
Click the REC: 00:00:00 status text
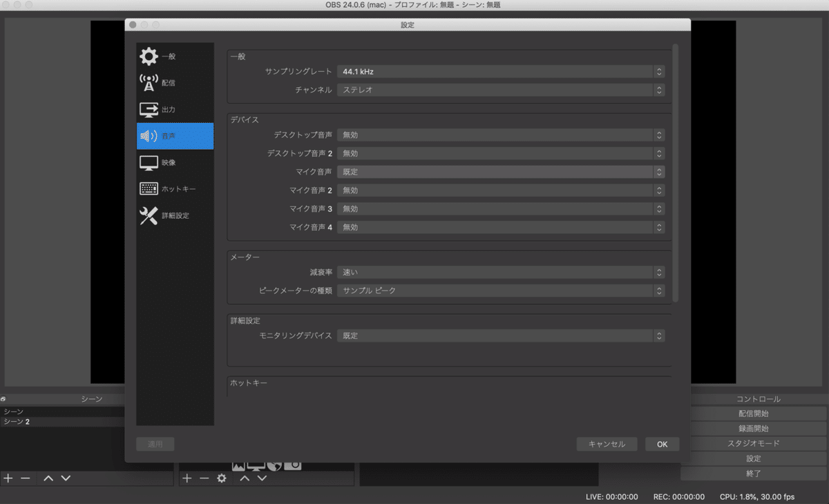[x=679, y=496]
